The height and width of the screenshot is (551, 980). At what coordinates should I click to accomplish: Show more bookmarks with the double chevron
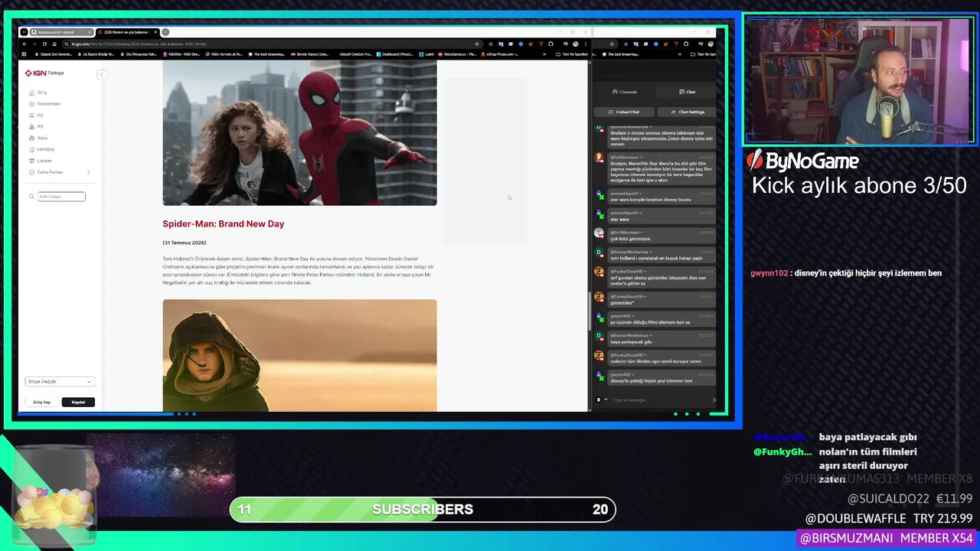544,54
